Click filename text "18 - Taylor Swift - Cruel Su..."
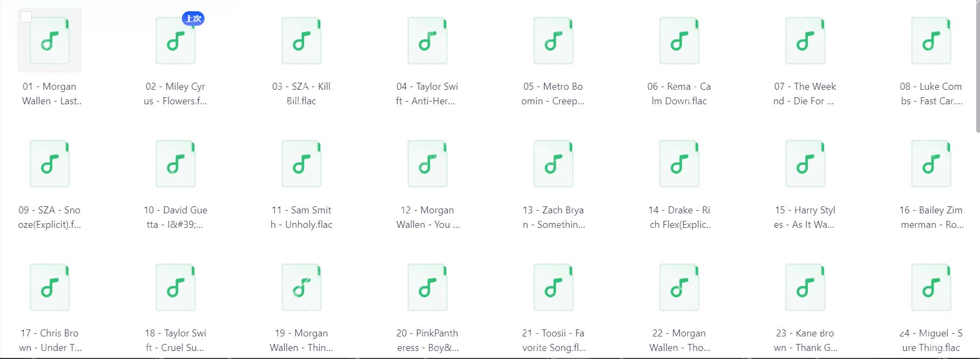 pyautogui.click(x=175, y=340)
